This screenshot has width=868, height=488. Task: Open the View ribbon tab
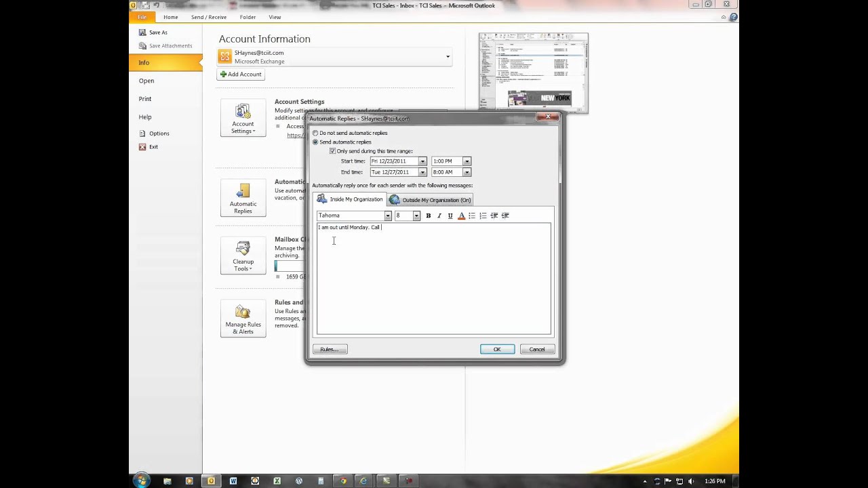coord(275,17)
